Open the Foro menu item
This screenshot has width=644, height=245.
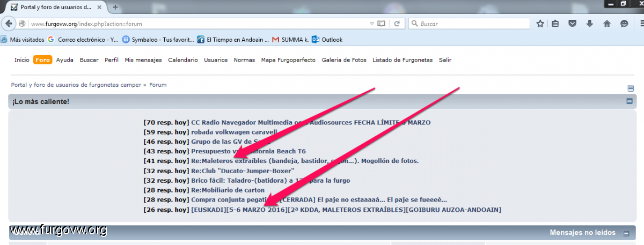coord(42,60)
